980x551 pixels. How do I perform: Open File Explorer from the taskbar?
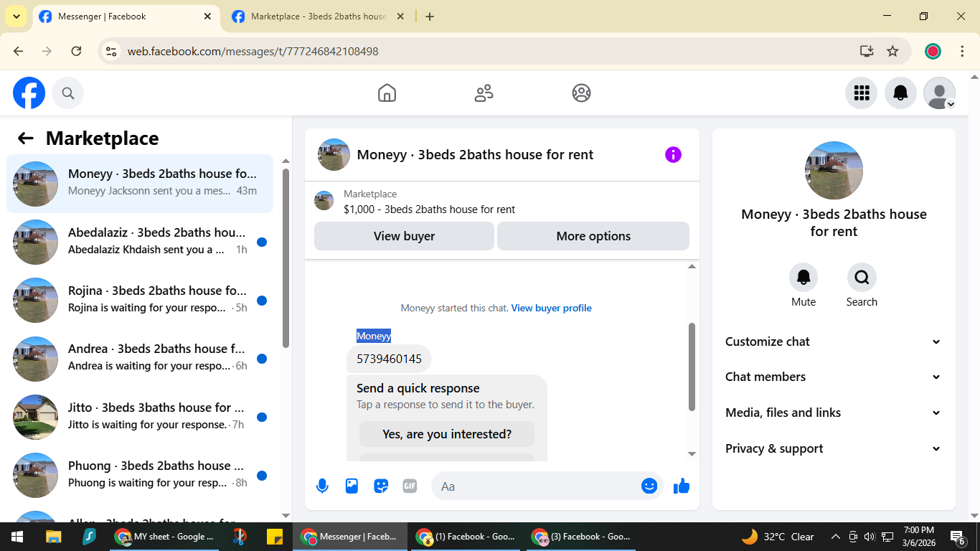tap(54, 537)
